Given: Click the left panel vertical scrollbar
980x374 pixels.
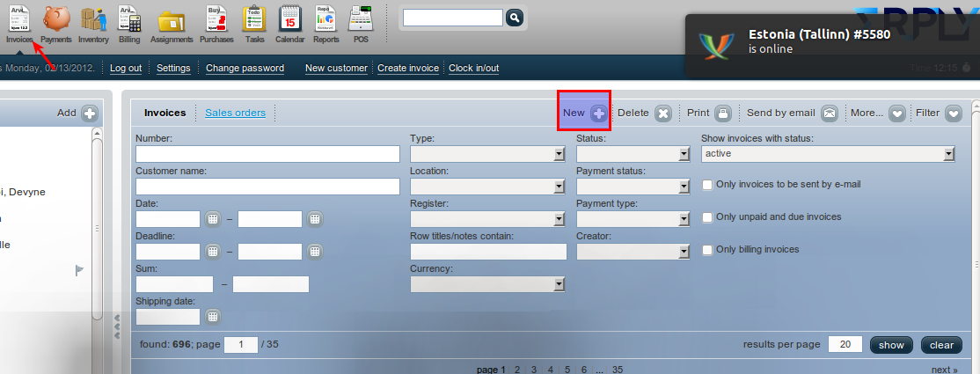Looking at the screenshot, I should coord(97,228).
